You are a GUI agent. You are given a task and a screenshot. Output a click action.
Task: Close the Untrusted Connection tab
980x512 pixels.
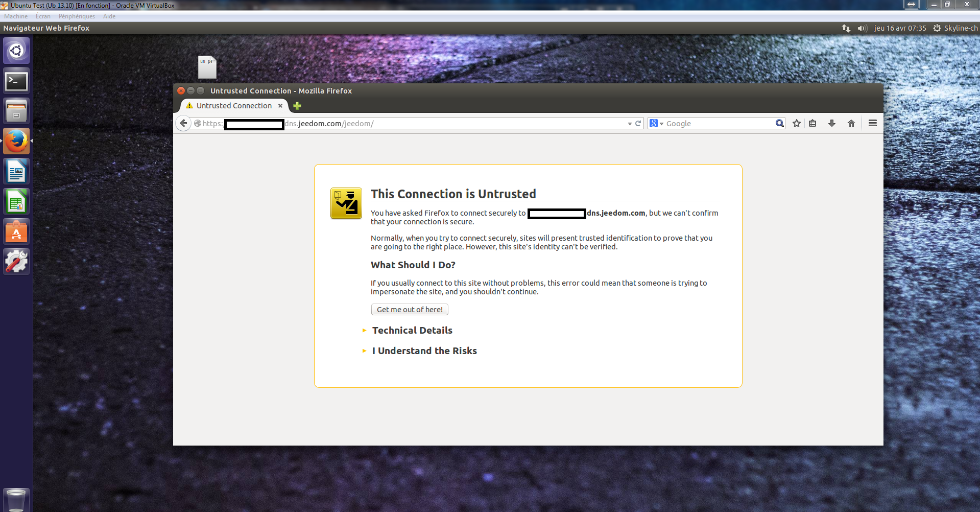(x=280, y=106)
